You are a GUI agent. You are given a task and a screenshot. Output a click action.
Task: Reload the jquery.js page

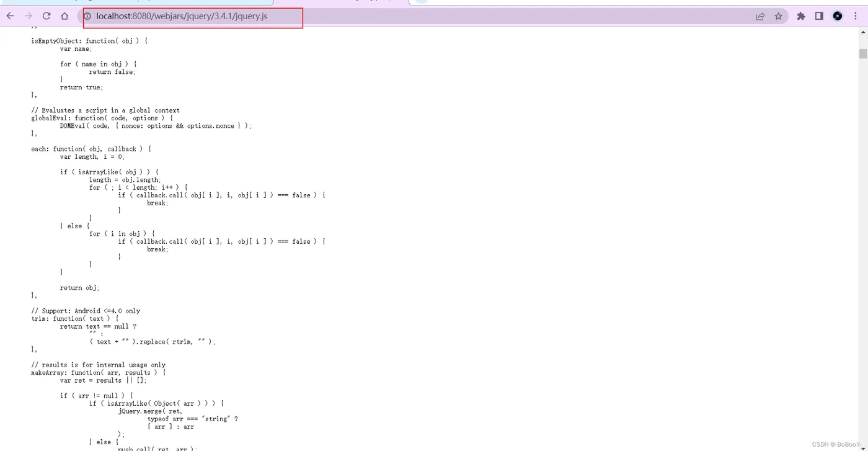tap(46, 16)
